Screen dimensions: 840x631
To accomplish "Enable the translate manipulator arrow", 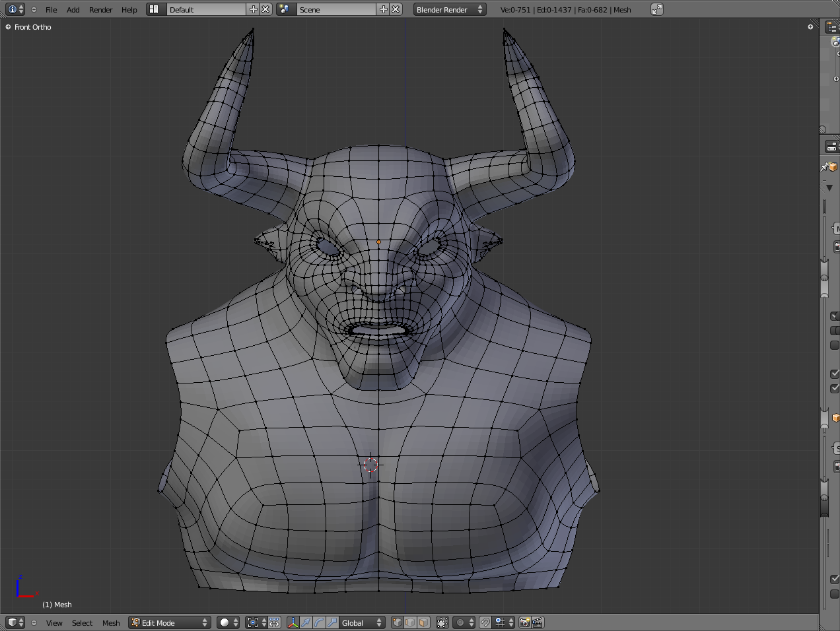I will pos(306,622).
